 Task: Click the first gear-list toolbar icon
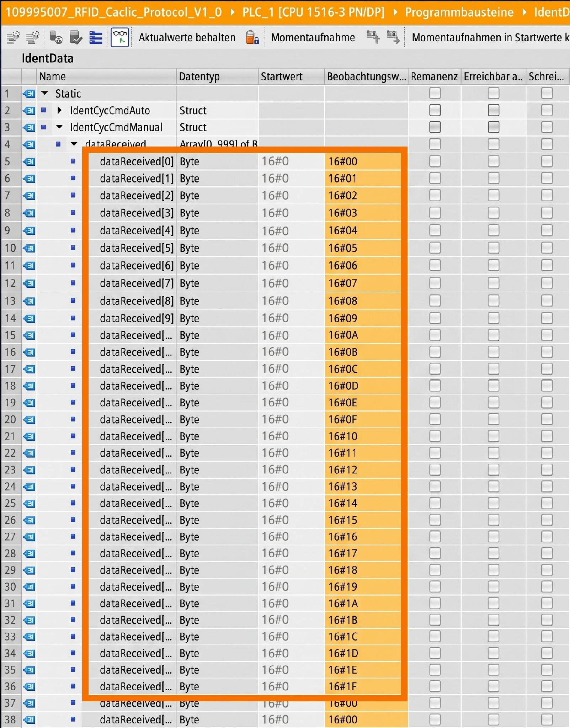coord(13,37)
